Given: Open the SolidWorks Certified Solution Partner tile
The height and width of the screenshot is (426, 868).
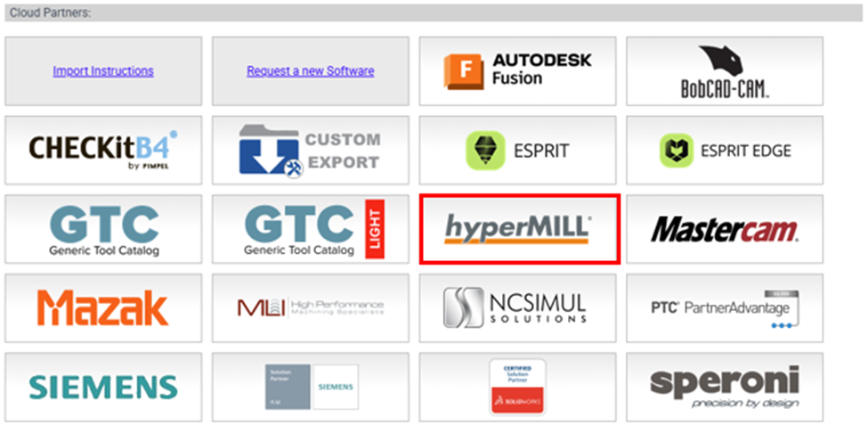Looking at the screenshot, I should tap(517, 387).
